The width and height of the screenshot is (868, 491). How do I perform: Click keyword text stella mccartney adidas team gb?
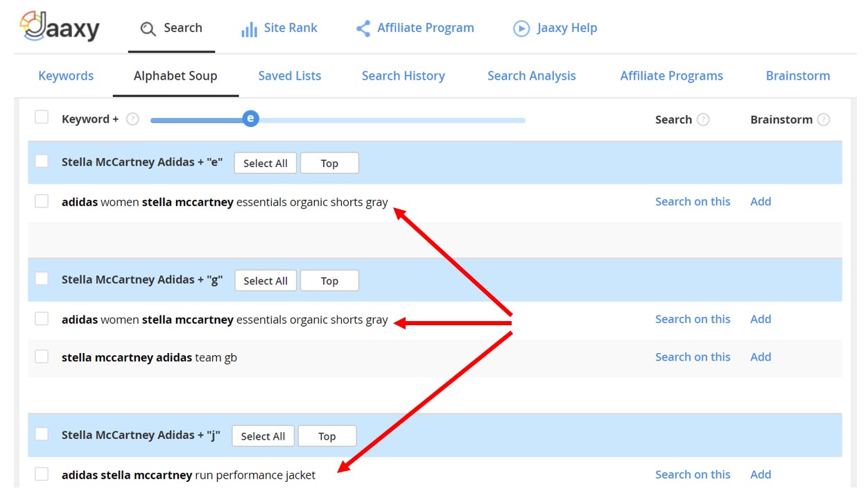pyautogui.click(x=149, y=358)
